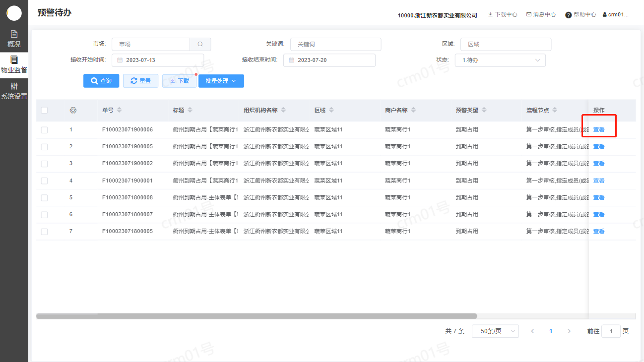Select checkbox for row F100023071800005
644x362 pixels.
tap(44, 232)
